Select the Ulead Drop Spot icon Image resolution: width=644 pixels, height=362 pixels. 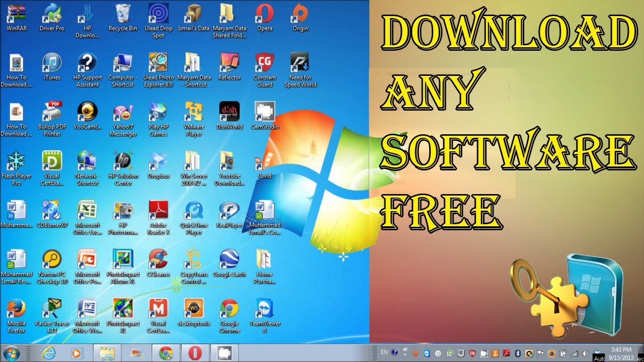click(158, 21)
